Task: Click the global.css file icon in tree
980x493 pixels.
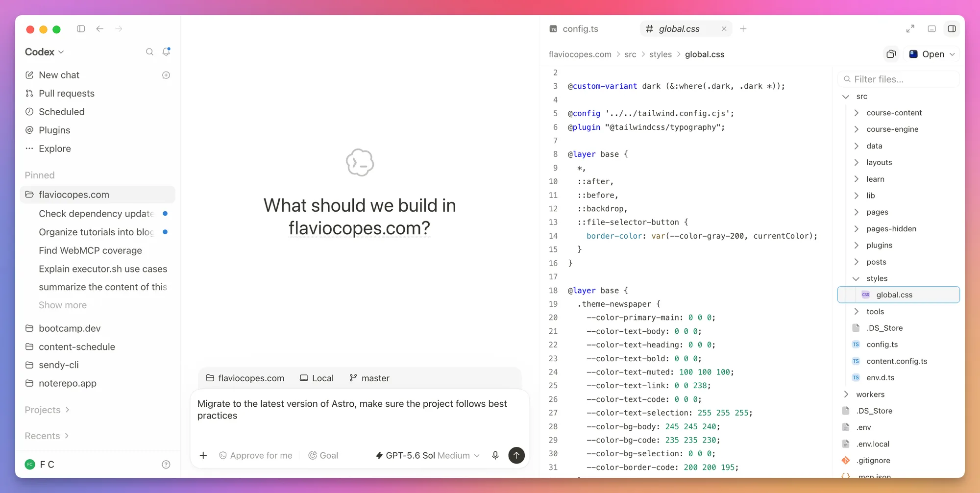Action: (x=866, y=295)
